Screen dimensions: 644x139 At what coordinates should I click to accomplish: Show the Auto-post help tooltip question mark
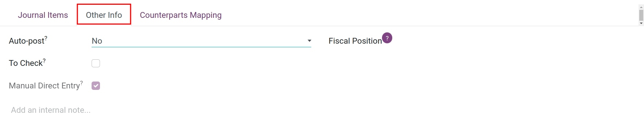click(x=46, y=38)
